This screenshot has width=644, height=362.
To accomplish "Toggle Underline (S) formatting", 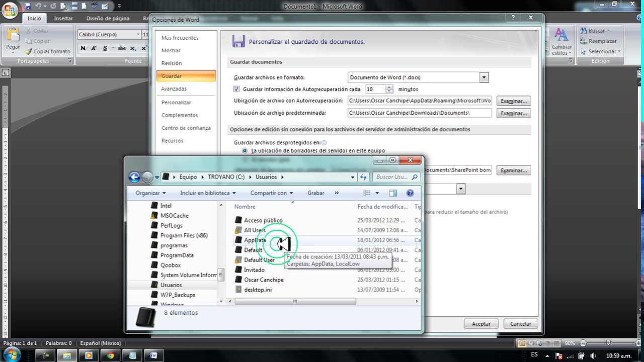I will (105, 48).
